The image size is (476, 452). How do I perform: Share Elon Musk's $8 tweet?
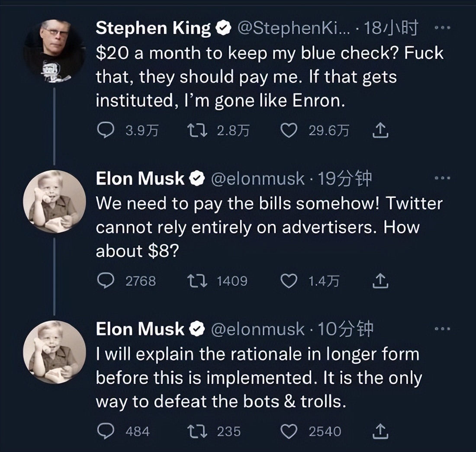point(380,281)
